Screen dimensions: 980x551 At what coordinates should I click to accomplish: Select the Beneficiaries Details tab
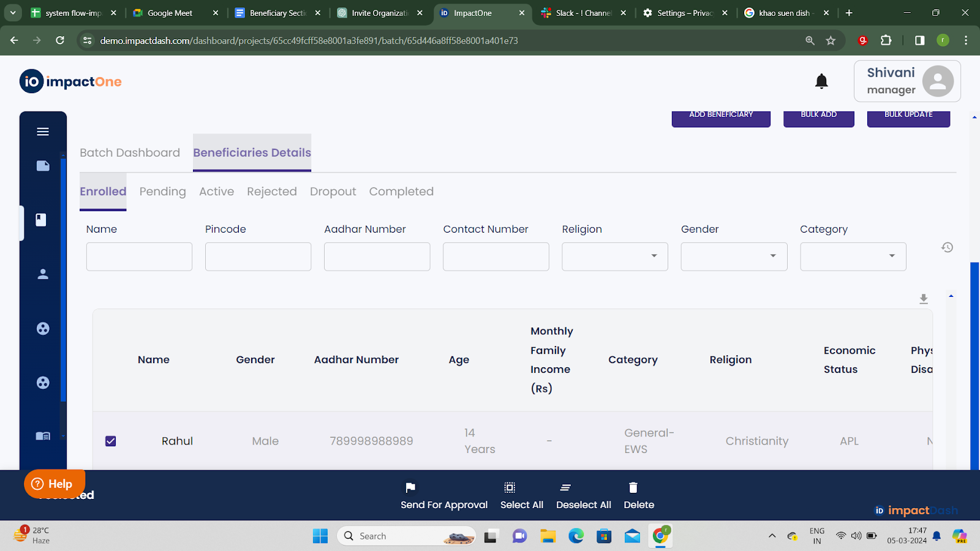(x=252, y=152)
